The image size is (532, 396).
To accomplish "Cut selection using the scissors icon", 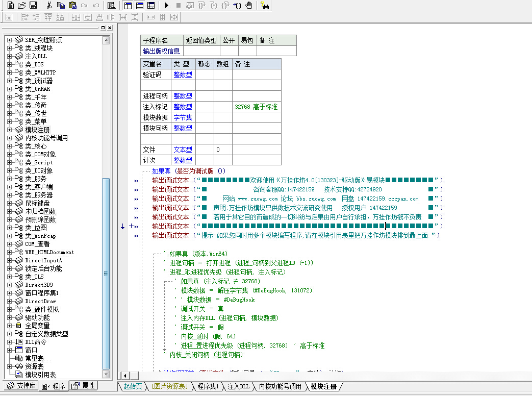I will click(x=49, y=6).
